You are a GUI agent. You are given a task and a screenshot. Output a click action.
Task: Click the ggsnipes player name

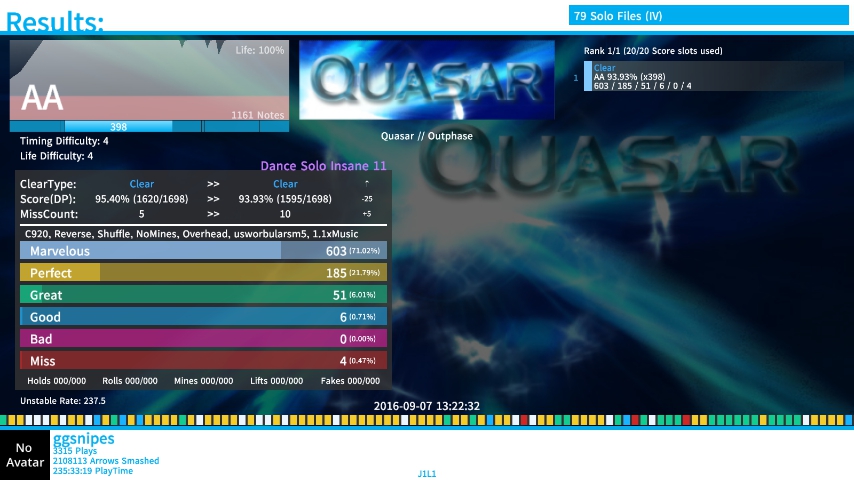[83, 439]
